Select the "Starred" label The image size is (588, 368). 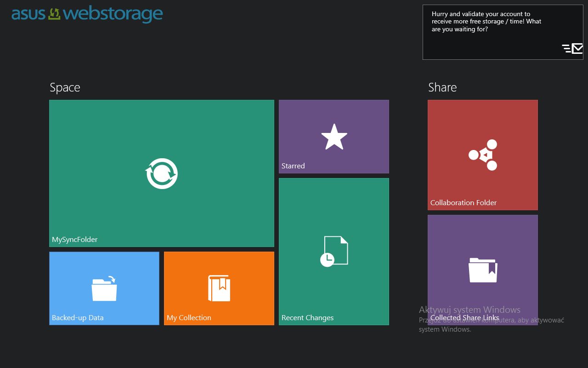tap(293, 166)
